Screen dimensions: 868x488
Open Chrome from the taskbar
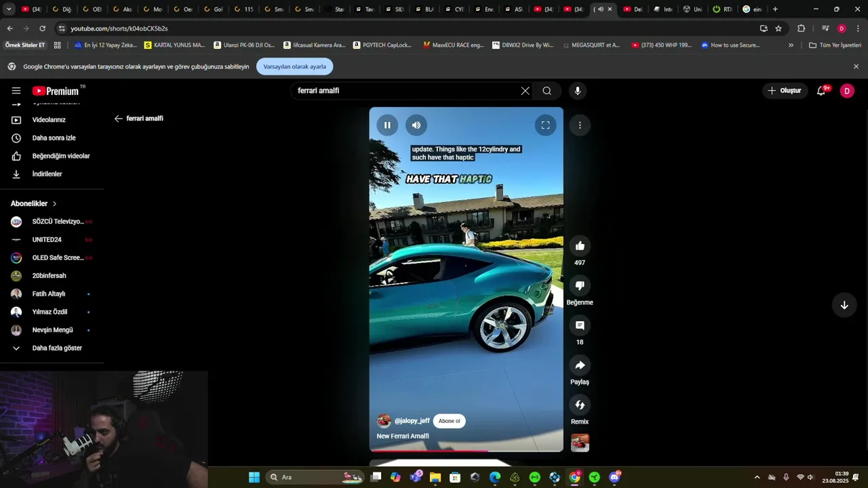574,477
